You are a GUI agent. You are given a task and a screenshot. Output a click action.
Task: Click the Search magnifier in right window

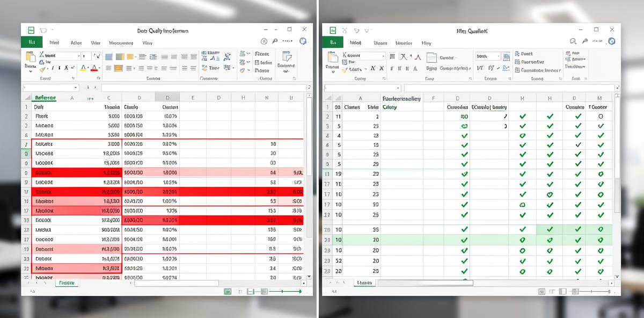(572, 41)
